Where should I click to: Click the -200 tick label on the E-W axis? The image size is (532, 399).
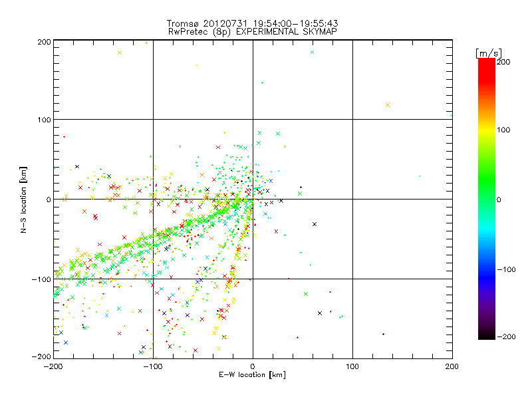pyautogui.click(x=53, y=366)
